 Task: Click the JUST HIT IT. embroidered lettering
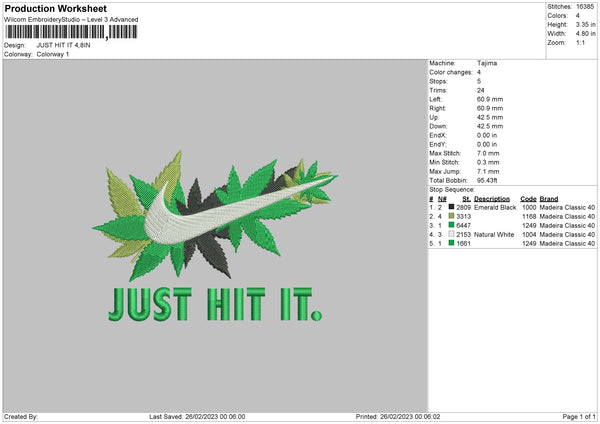tap(215, 305)
